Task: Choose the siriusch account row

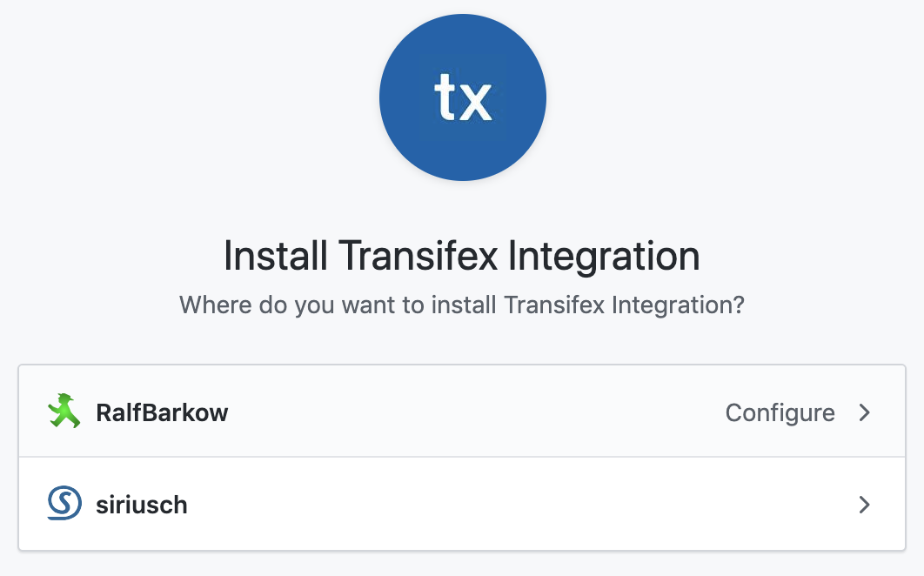Action: click(462, 505)
